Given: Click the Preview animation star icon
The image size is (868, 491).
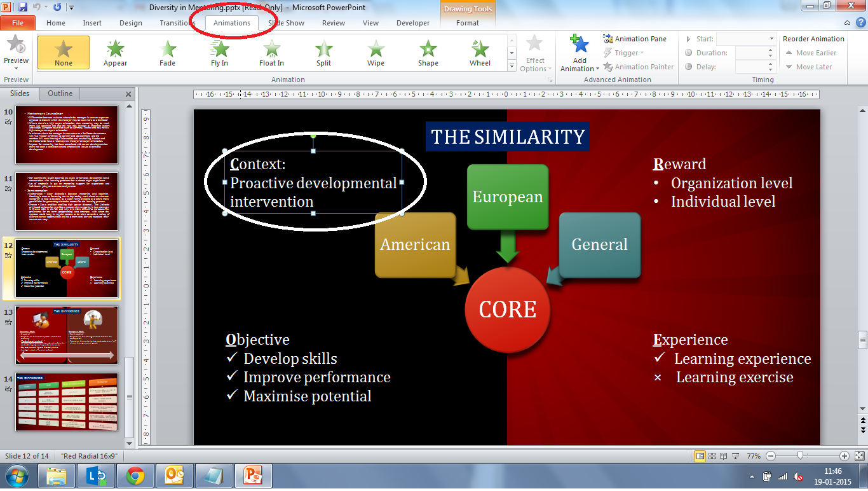Looking at the screenshot, I should pos(16,46).
